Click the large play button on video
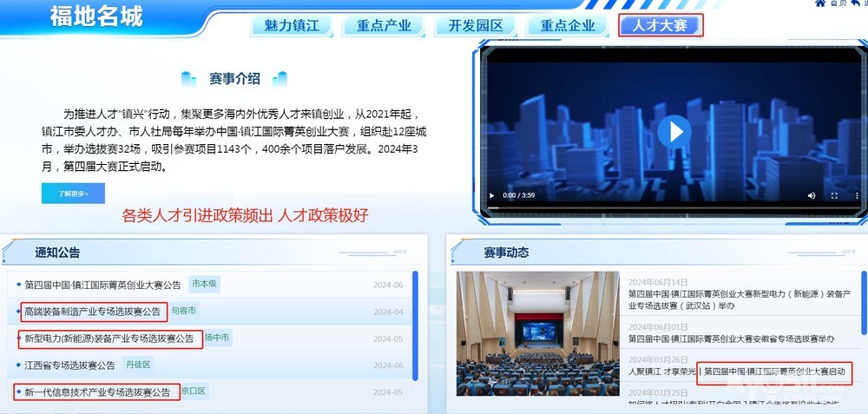The image size is (868, 414). click(x=671, y=131)
